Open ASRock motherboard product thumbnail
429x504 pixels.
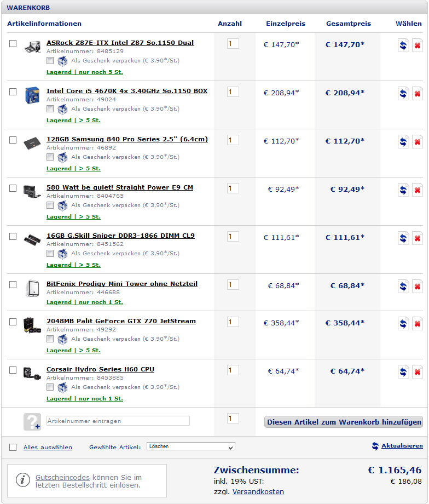(32, 47)
